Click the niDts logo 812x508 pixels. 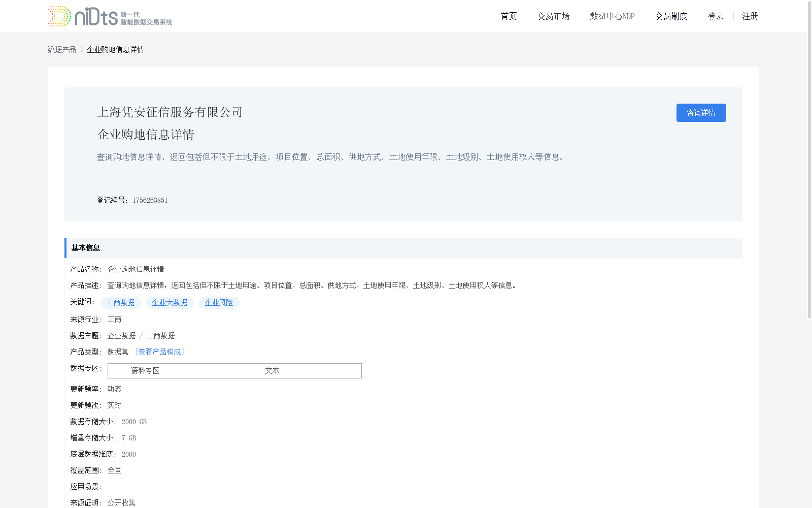[110, 16]
